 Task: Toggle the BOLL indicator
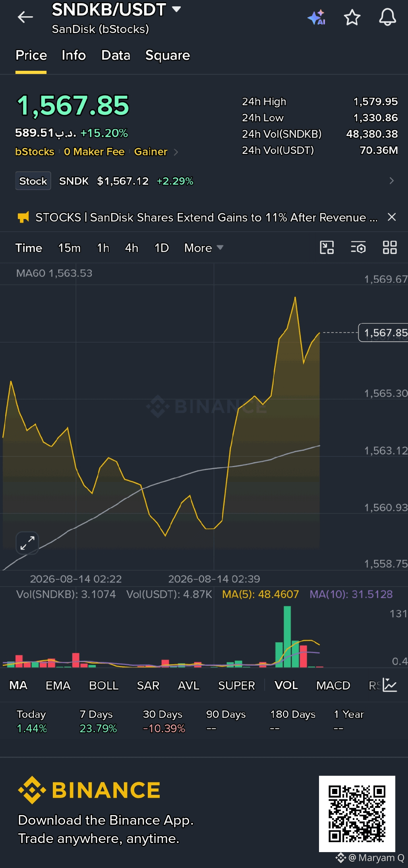click(104, 685)
